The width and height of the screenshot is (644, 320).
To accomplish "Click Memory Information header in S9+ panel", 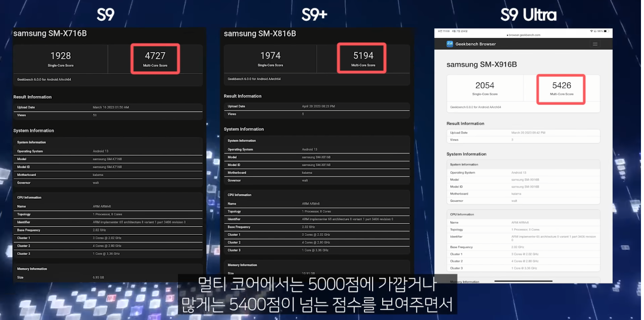I will 242,265.
